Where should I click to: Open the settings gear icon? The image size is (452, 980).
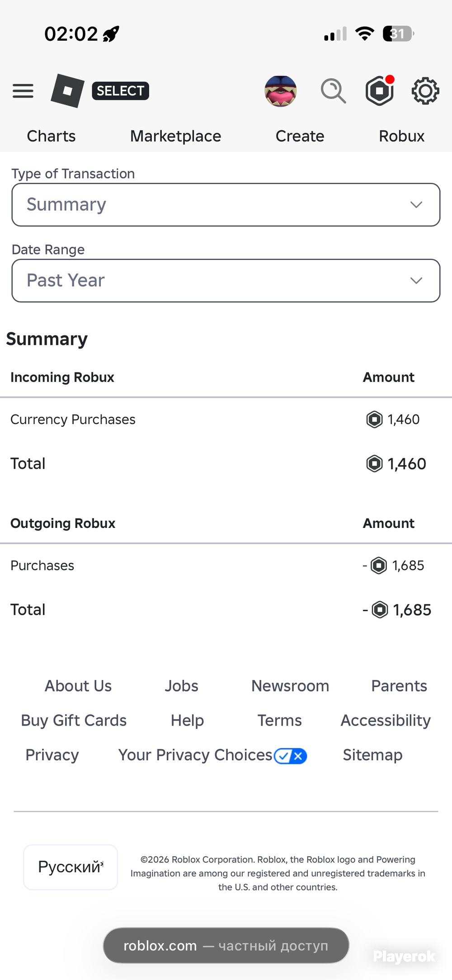pos(425,91)
